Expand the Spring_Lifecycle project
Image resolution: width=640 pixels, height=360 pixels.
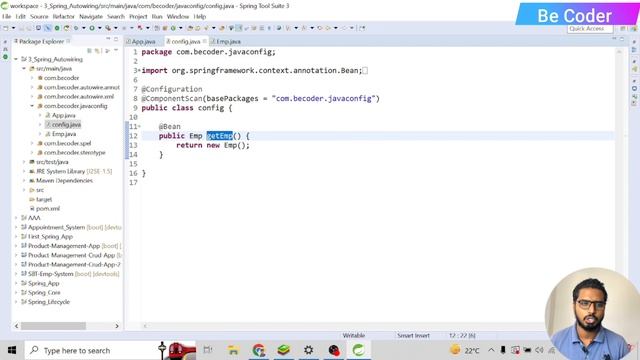coord(16,302)
